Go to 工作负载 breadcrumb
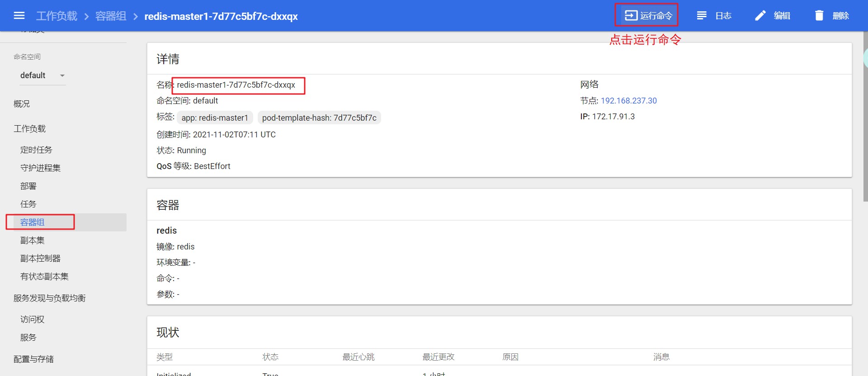The width and height of the screenshot is (868, 376). click(57, 16)
